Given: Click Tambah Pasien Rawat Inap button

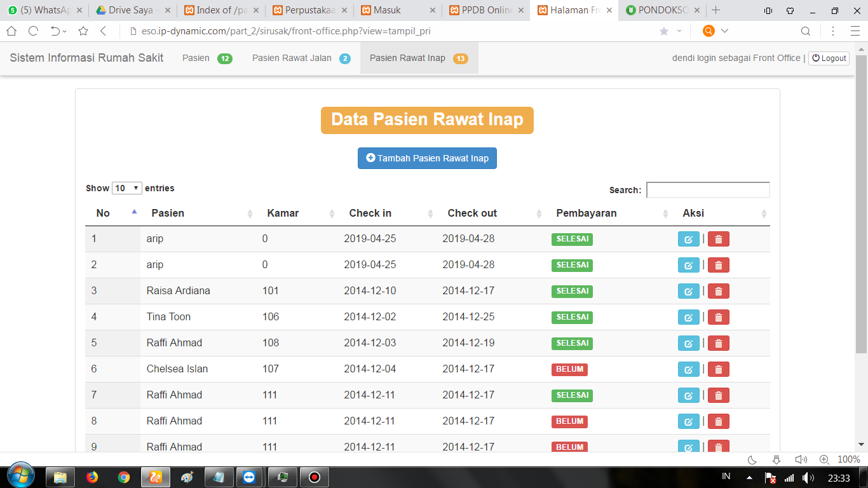Looking at the screenshot, I should 427,158.
